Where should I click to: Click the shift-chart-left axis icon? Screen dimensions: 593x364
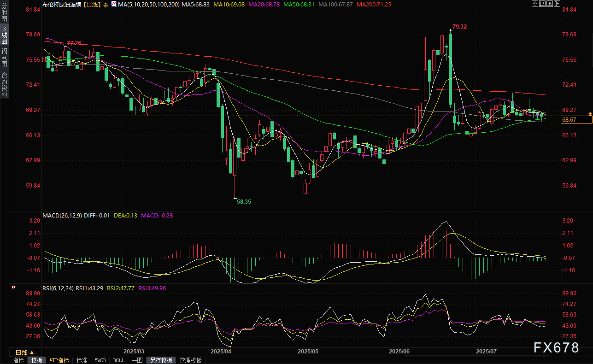[x=542, y=4]
